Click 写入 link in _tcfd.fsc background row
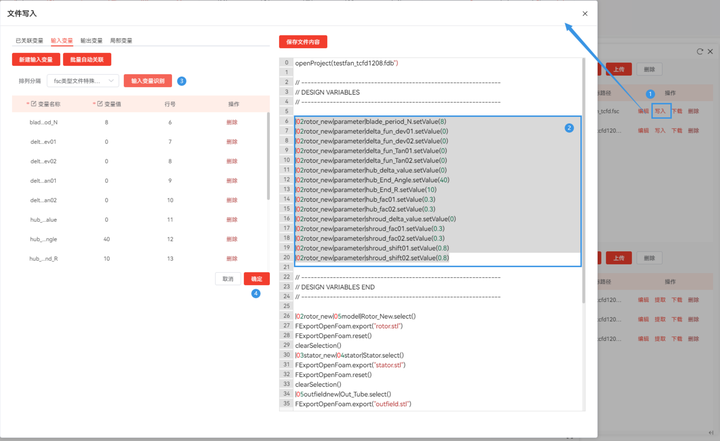 (x=660, y=111)
